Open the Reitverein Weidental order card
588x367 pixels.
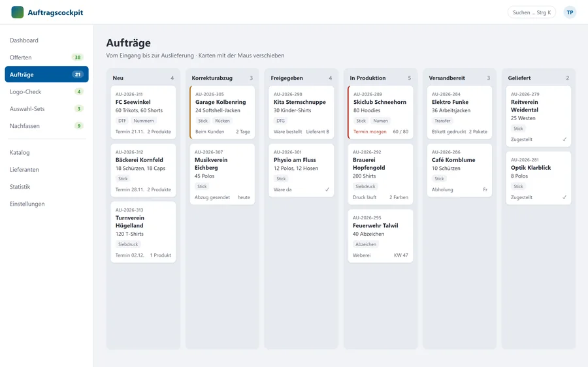tap(538, 116)
